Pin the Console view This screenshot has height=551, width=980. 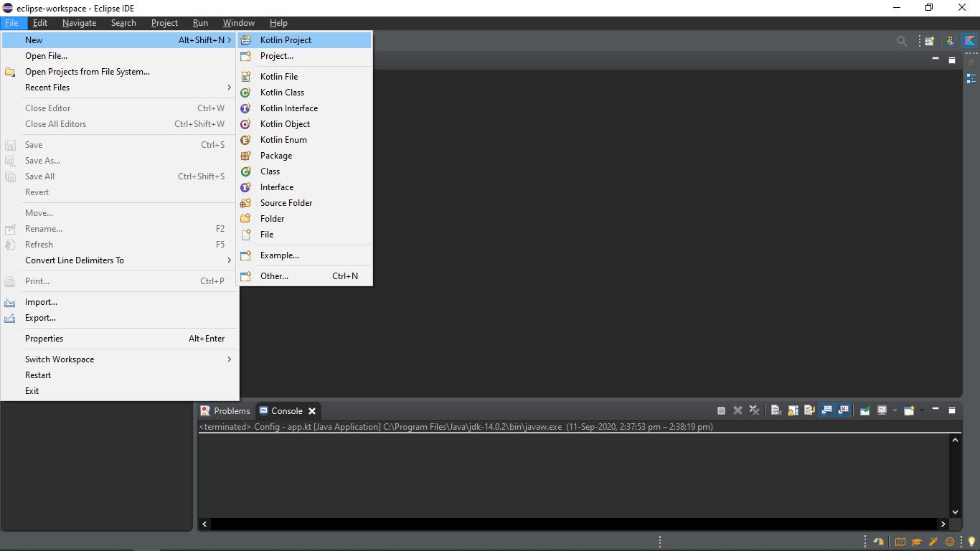click(865, 410)
